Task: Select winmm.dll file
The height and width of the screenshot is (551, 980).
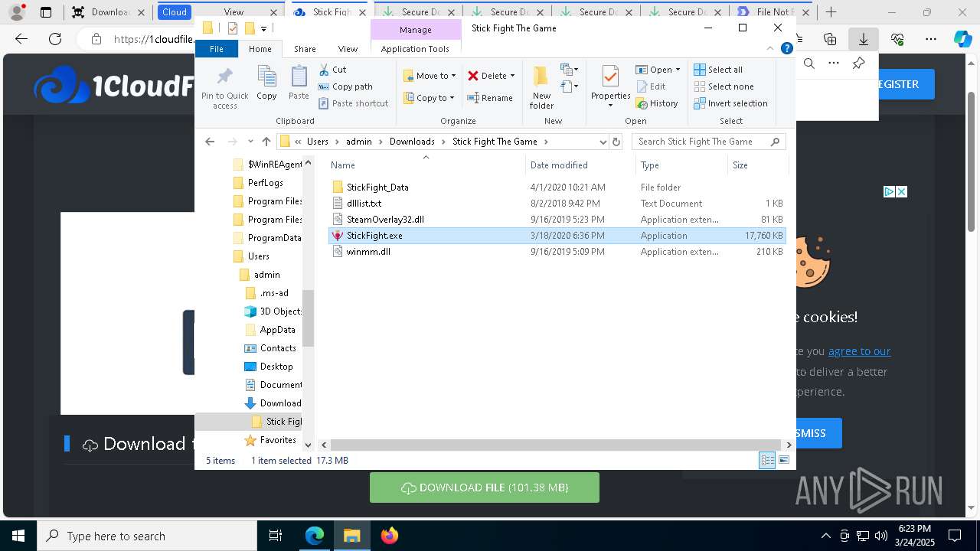Action: point(557,252)
